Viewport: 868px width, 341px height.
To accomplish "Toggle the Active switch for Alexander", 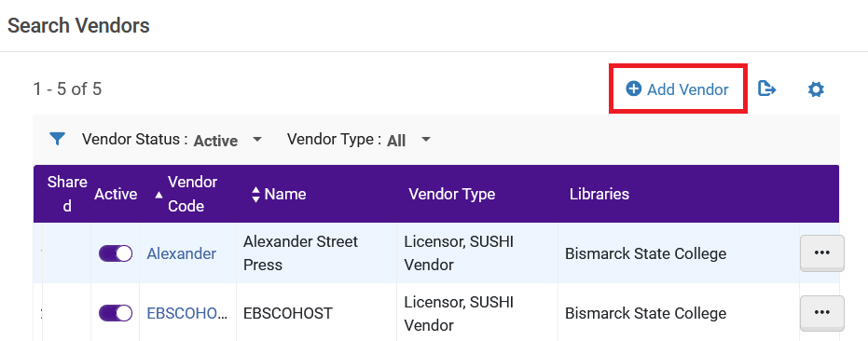I will click(x=116, y=253).
